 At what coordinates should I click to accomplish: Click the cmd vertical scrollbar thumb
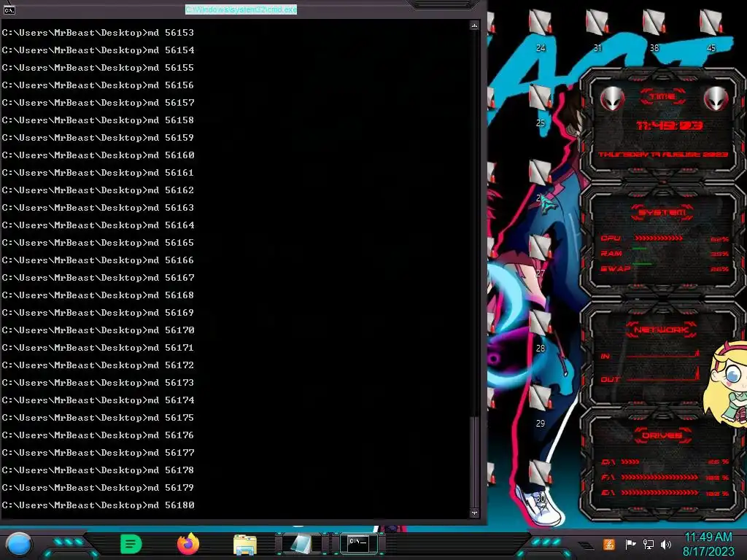[x=473, y=462]
